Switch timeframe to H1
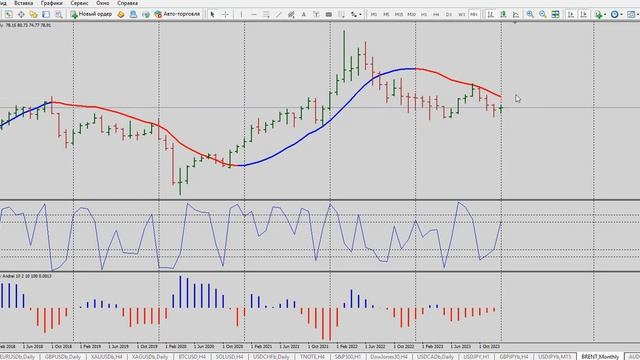 point(424,14)
